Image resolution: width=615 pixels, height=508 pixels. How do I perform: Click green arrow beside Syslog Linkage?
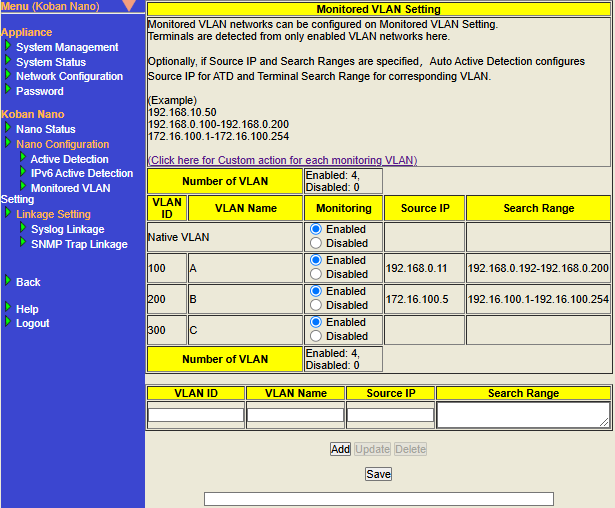point(22,228)
